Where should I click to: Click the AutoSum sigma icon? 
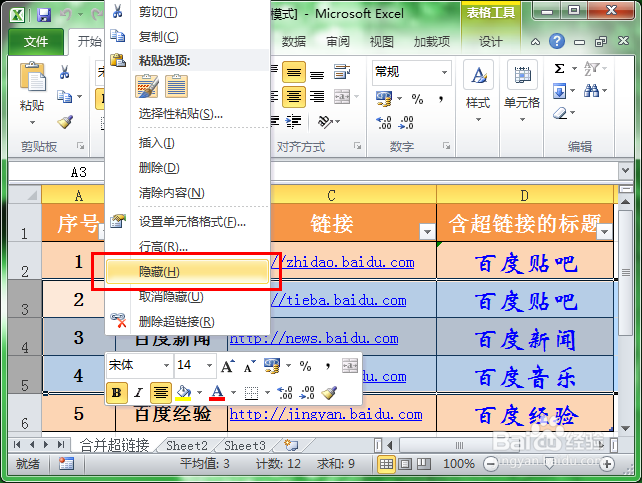click(559, 68)
